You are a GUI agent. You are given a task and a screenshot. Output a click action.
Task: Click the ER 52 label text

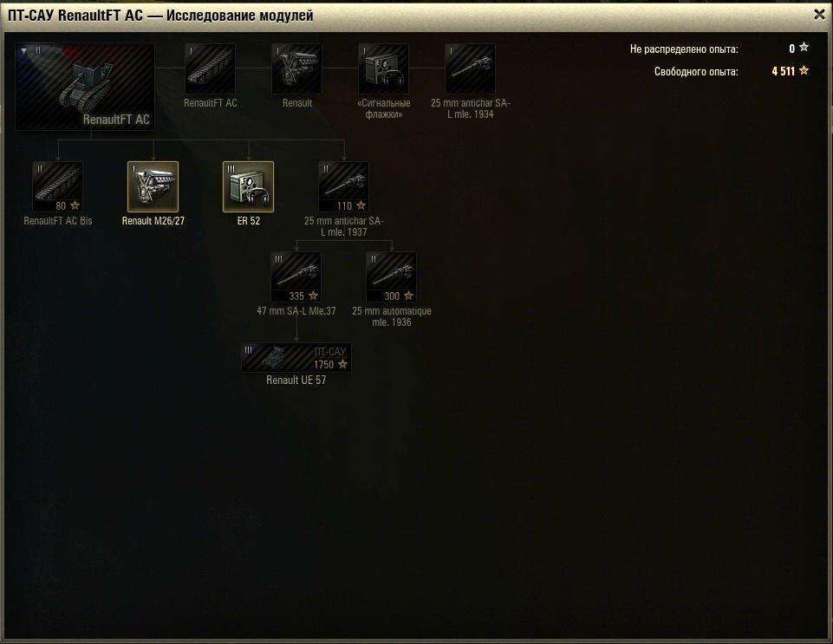point(248,221)
